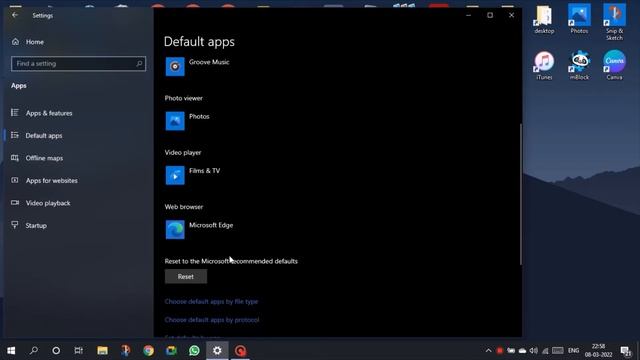
Task: Open the clock and date flyout
Action: click(598, 351)
